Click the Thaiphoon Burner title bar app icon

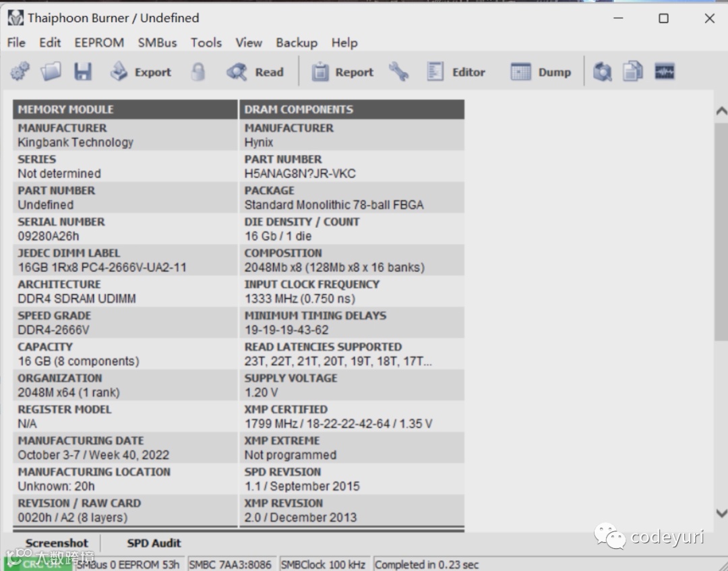click(x=16, y=18)
